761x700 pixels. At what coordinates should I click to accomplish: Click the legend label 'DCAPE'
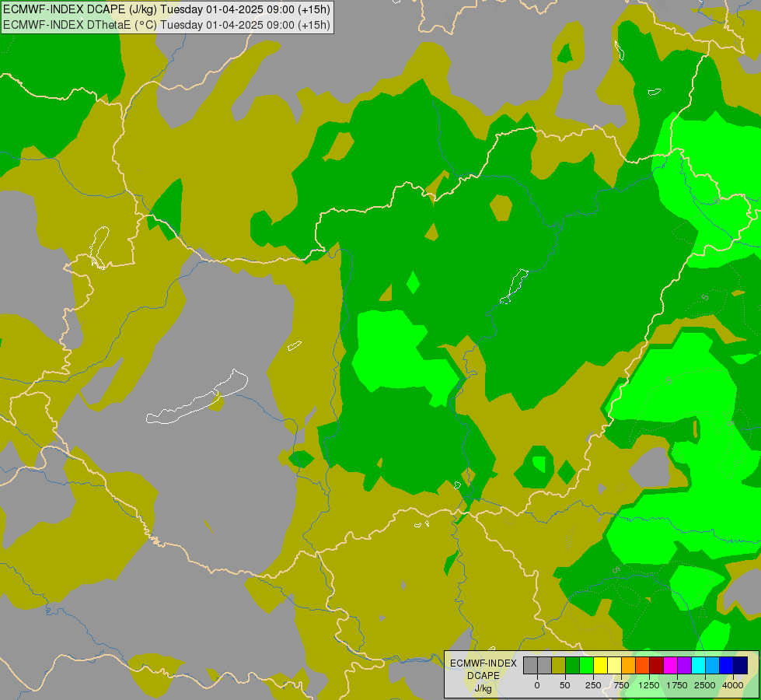483,676
